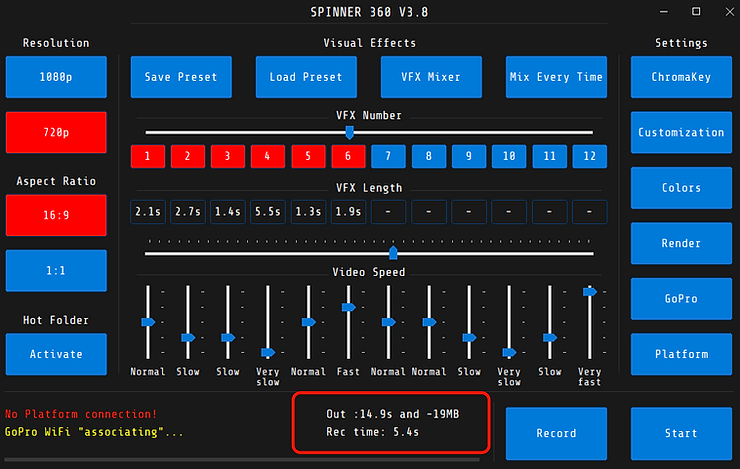Open Customization settings
The image size is (740, 469).
coord(681,133)
